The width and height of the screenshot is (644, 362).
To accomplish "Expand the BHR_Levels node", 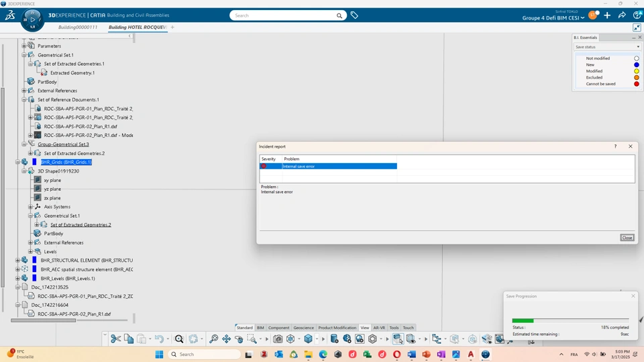I will click(17, 279).
